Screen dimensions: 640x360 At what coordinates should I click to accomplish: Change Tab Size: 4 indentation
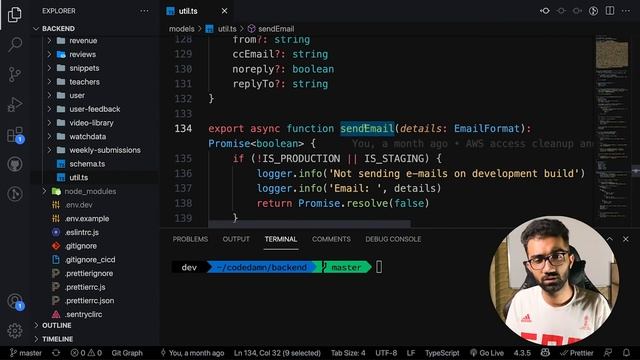point(348,353)
